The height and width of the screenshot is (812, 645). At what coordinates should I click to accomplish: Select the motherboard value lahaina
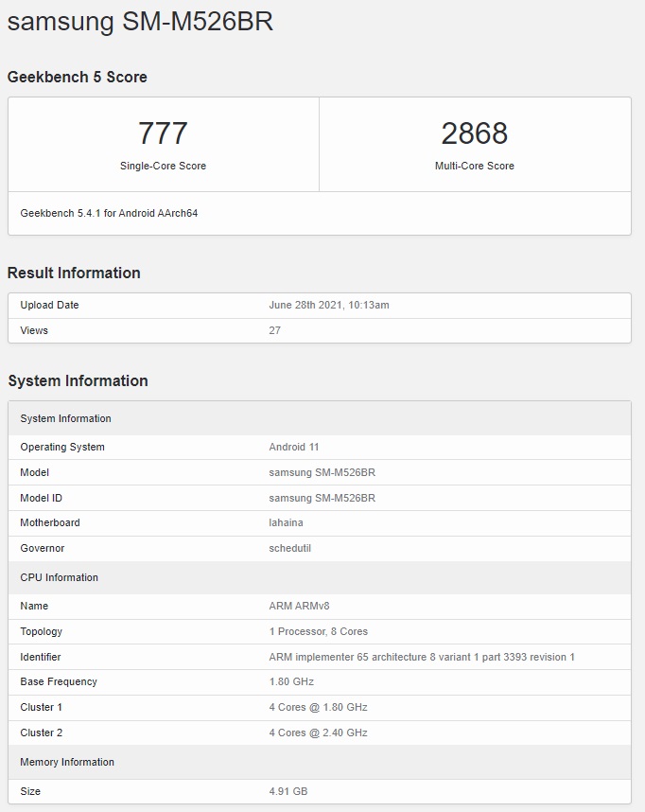(x=287, y=522)
